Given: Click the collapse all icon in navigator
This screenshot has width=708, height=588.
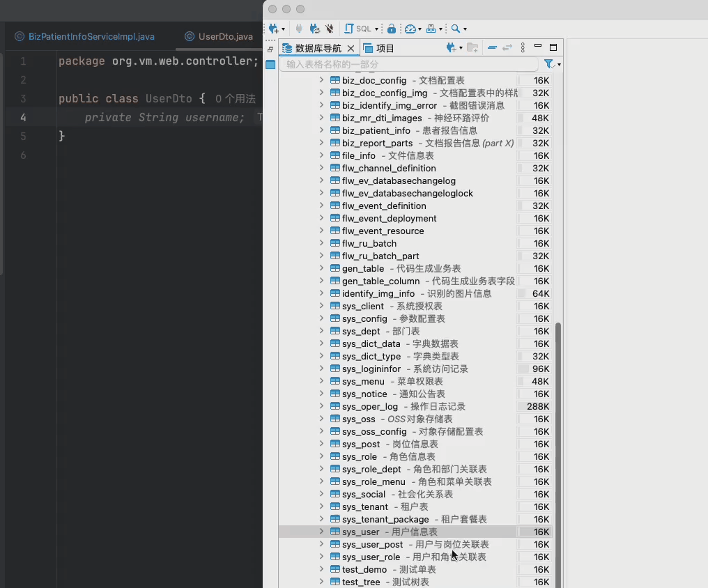Looking at the screenshot, I should pos(492,47).
